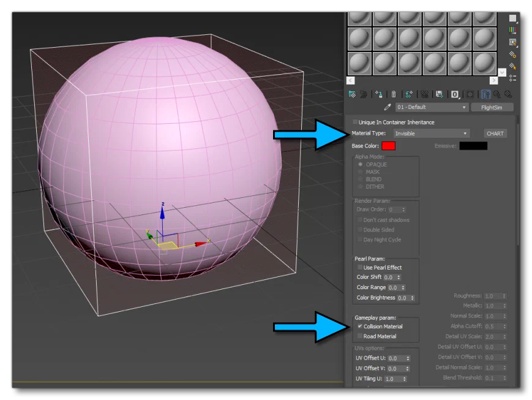Open the black Emissive color swatch
The height and width of the screenshot is (400, 532).
click(473, 146)
